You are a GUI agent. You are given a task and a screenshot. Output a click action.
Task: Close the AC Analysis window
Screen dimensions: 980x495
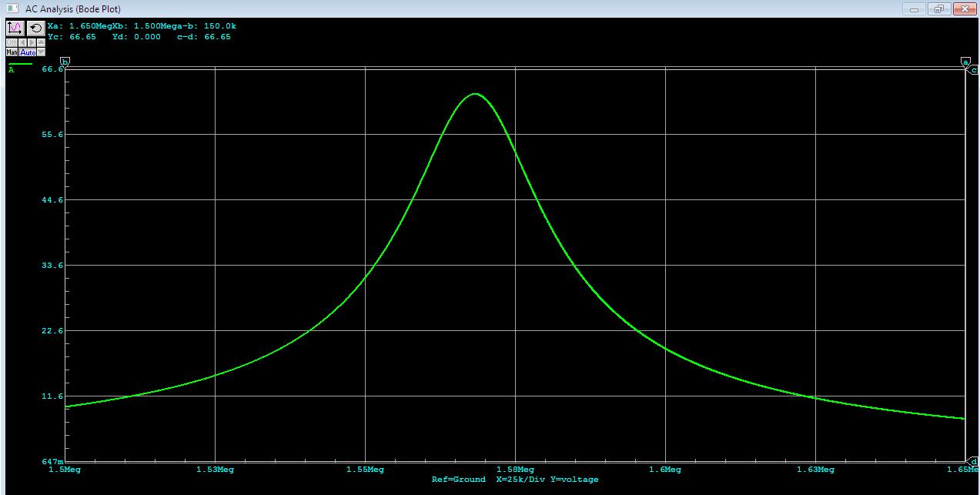[964, 8]
